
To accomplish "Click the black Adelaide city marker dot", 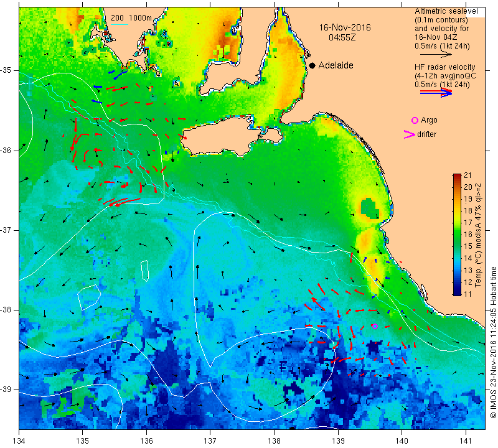I will coord(312,65).
